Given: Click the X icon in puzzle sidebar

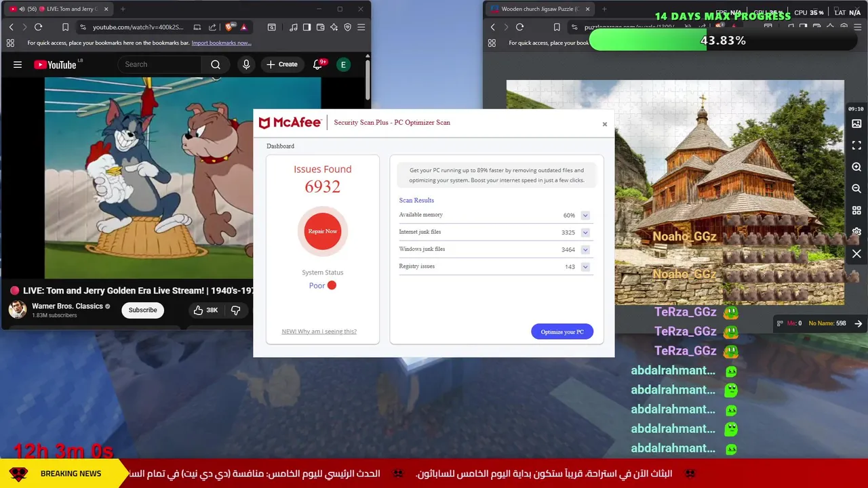Looking at the screenshot, I should 856,253.
